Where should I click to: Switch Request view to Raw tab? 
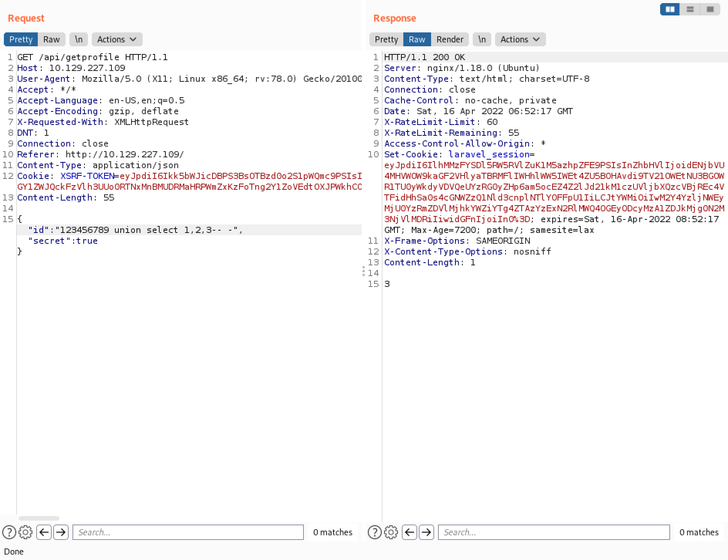(x=52, y=39)
